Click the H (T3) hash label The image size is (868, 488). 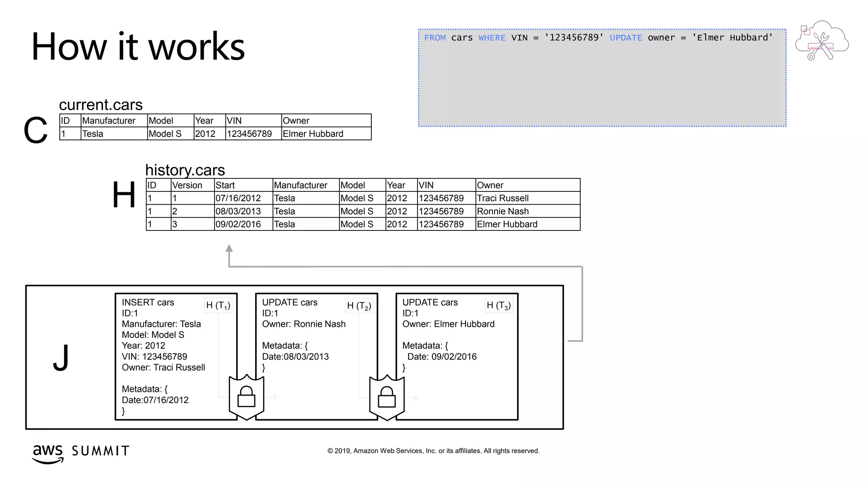pos(498,305)
